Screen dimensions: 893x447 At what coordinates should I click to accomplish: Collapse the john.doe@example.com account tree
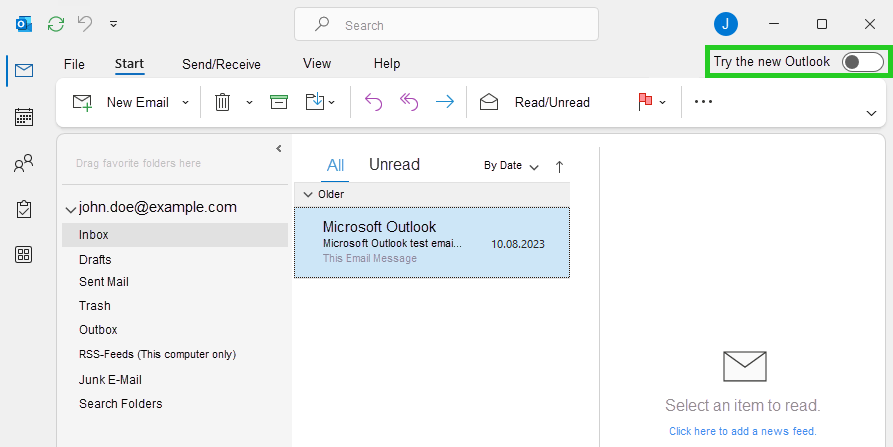click(70, 209)
